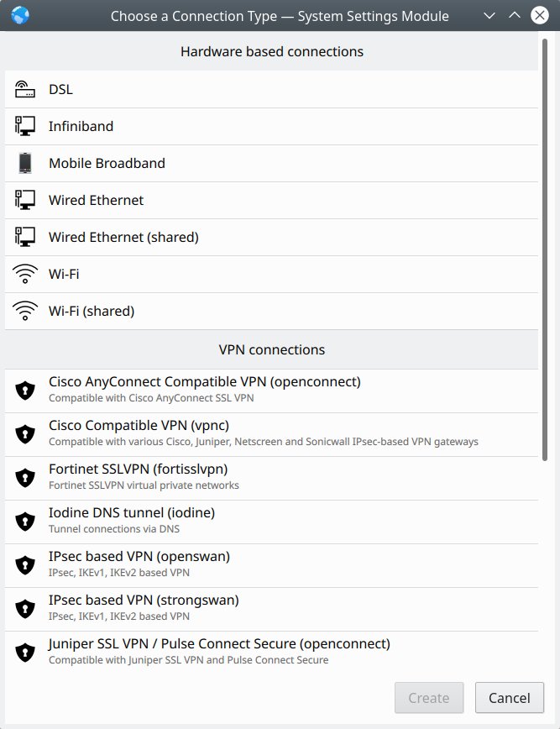The height and width of the screenshot is (729, 560).
Task: Click the Infiniband network icon
Action: (25, 126)
